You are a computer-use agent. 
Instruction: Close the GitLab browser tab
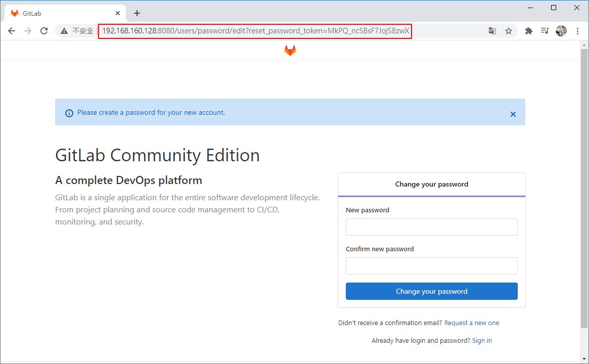118,13
